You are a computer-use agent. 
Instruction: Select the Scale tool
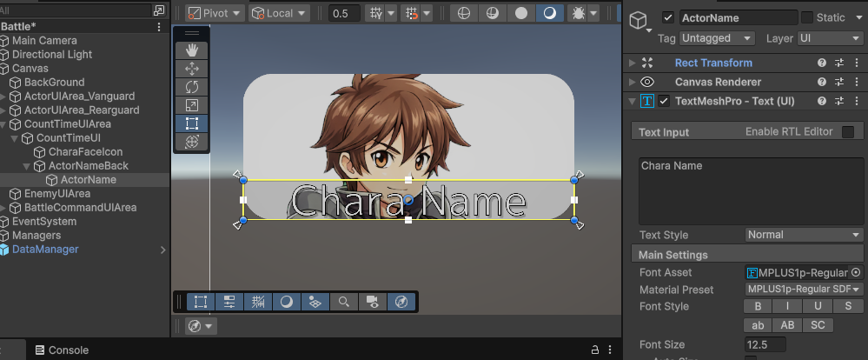[192, 104]
